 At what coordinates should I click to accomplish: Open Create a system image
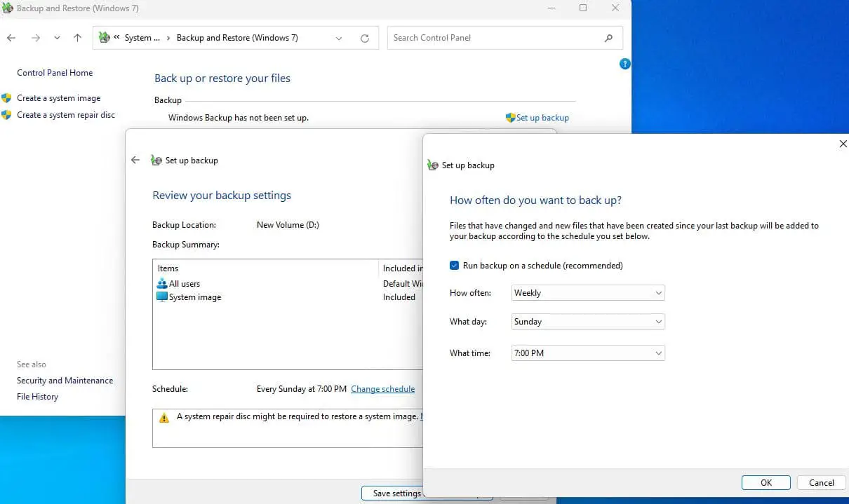click(x=58, y=98)
